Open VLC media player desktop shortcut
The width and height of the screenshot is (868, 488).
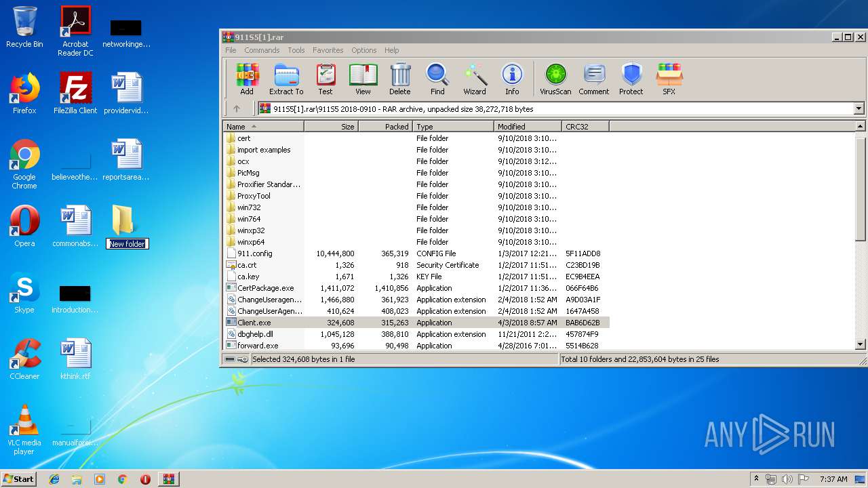point(24,430)
